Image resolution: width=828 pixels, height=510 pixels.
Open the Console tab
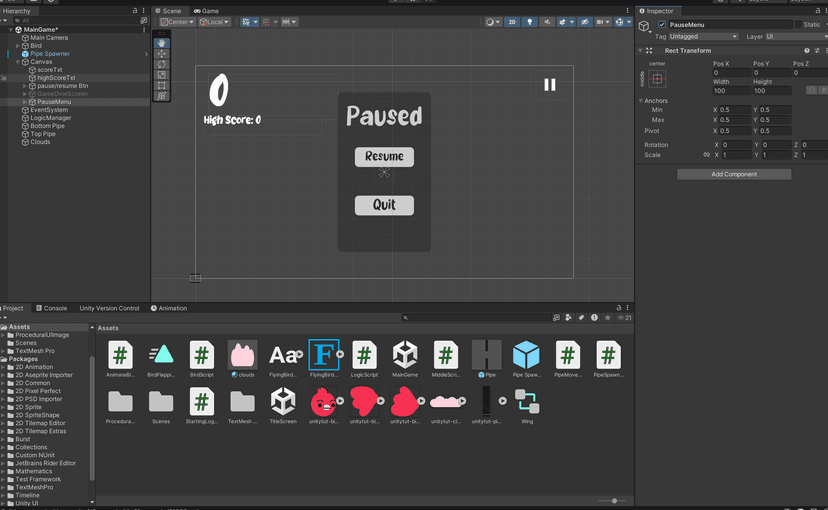pos(52,308)
